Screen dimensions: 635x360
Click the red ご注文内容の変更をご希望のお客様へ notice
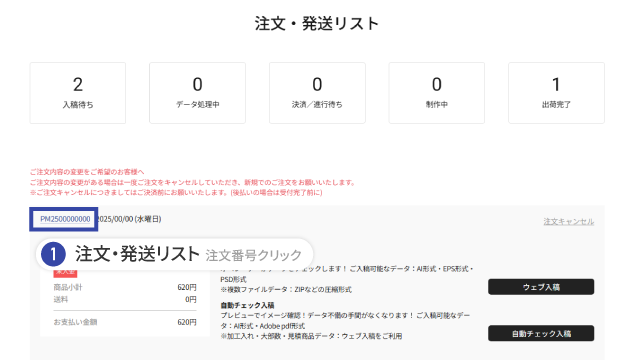[x=87, y=172]
